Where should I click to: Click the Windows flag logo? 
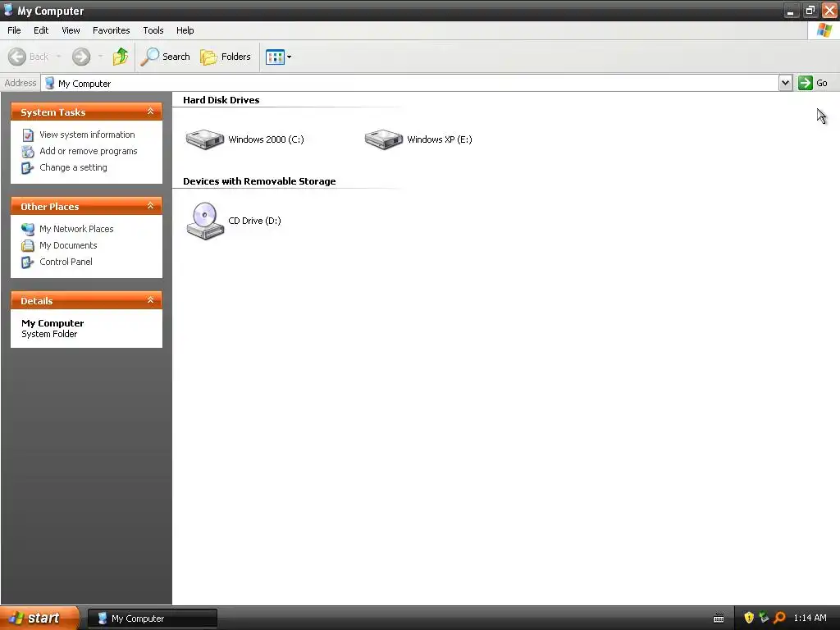point(824,30)
